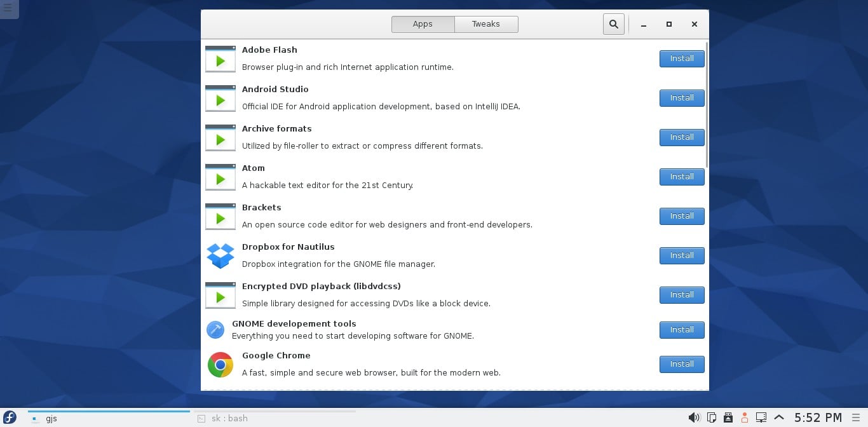Image resolution: width=868 pixels, height=427 pixels.
Task: Install Adobe Flash
Action: point(682,58)
